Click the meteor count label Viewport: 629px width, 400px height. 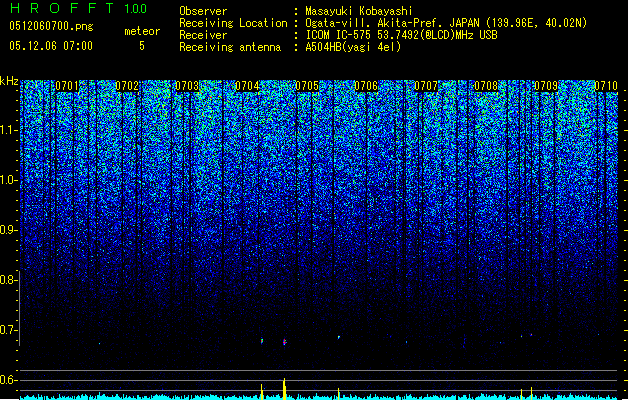pyautogui.click(x=142, y=31)
